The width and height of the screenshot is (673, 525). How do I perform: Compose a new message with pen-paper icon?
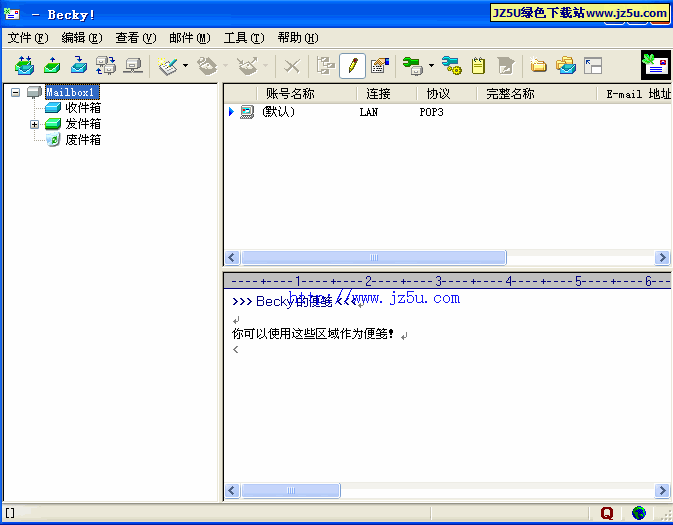(167, 66)
